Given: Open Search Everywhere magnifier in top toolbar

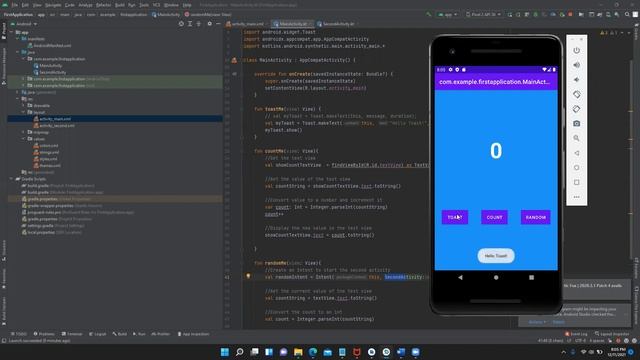Looking at the screenshot, I should click(x=627, y=14).
